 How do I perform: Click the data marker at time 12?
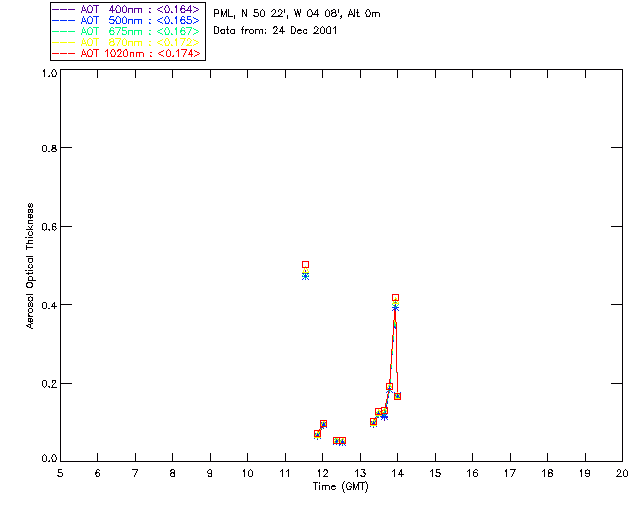(x=323, y=424)
